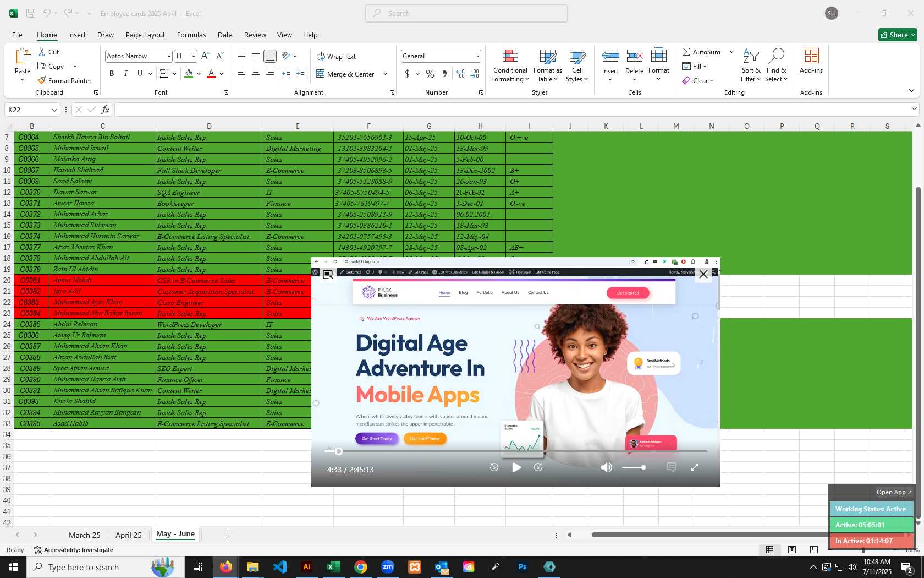The width and height of the screenshot is (924, 578).
Task: Switch to March 25 sheet
Action: click(84, 535)
